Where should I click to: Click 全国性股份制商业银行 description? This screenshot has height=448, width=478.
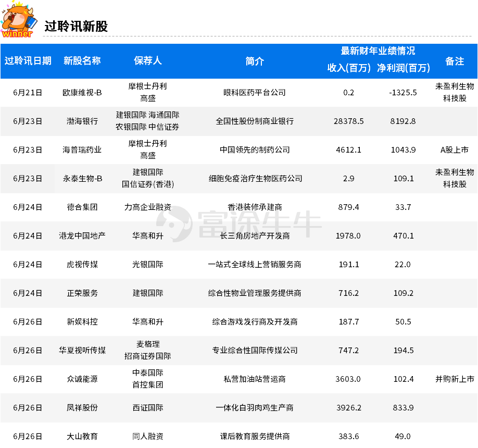[x=255, y=121]
